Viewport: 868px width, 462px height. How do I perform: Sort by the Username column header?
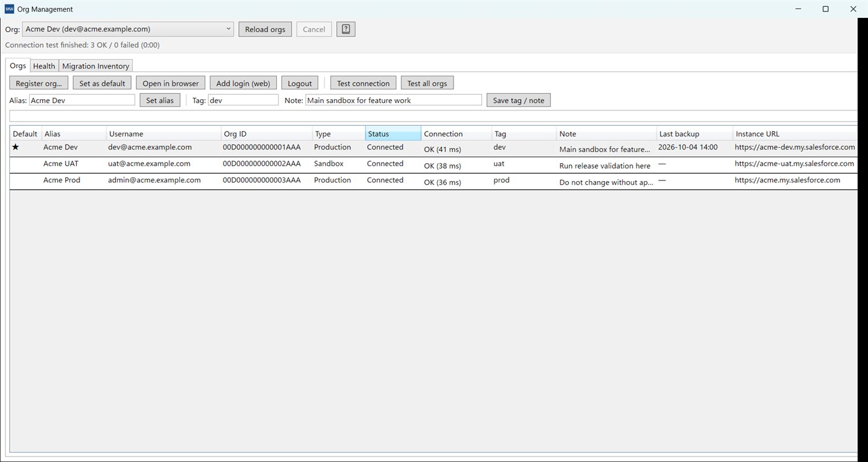(164, 133)
